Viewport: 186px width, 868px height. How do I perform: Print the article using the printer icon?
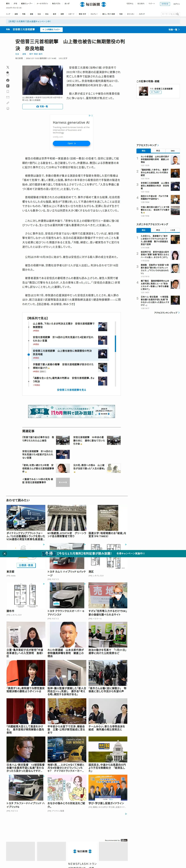click(8, 108)
